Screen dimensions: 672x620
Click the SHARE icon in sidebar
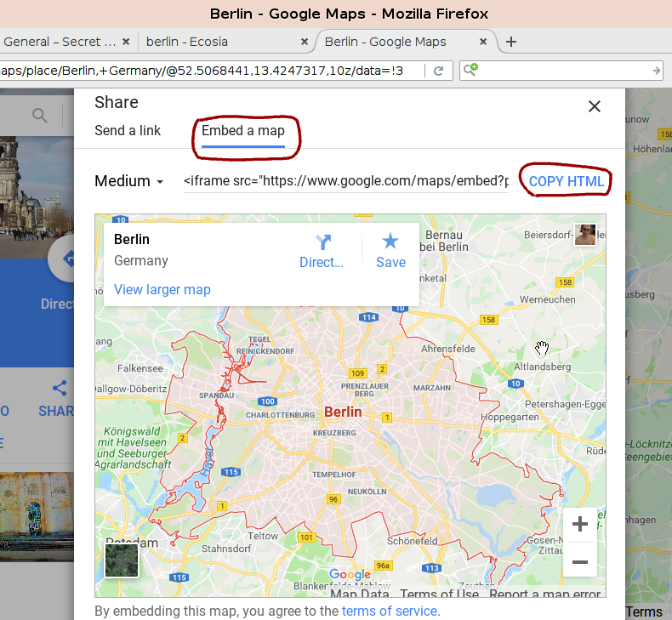(60, 388)
